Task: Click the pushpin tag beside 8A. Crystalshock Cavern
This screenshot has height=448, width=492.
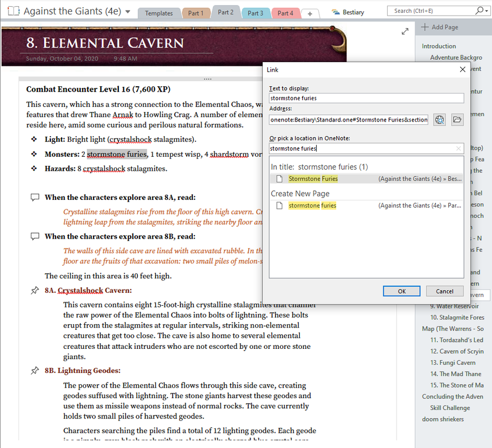Action: (x=35, y=290)
